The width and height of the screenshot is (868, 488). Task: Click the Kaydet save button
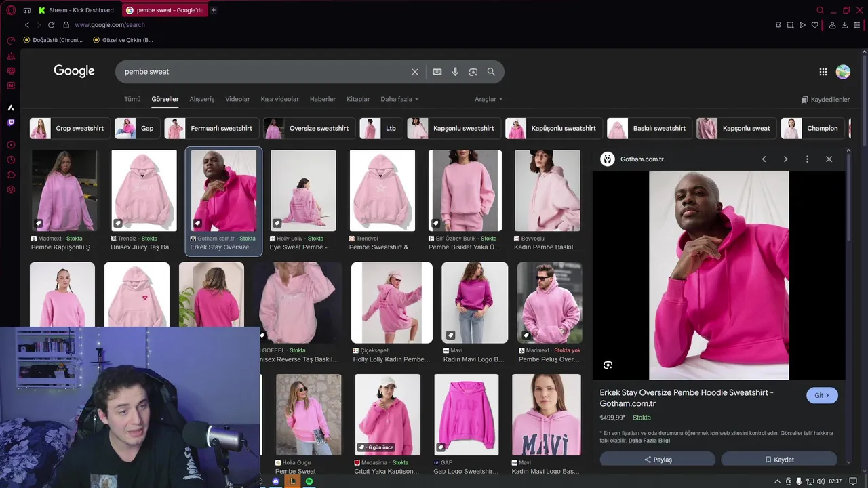pyautogui.click(x=779, y=460)
